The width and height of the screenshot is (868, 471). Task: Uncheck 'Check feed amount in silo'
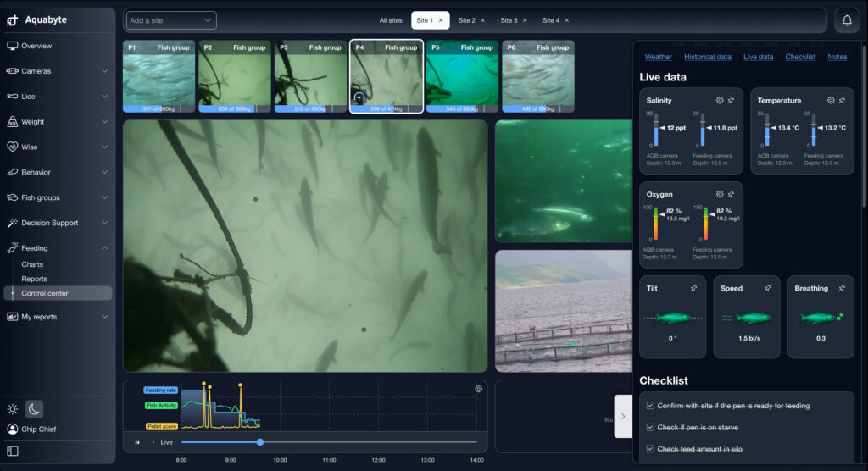[x=650, y=449]
